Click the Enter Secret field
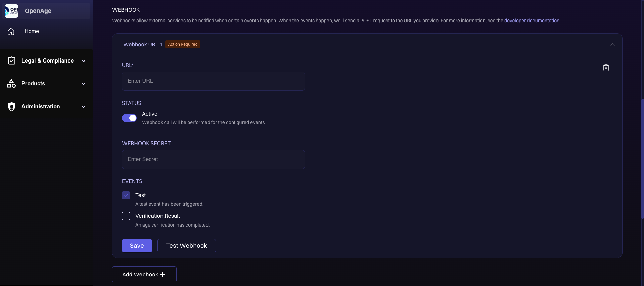The height and width of the screenshot is (286, 644). coord(213,159)
